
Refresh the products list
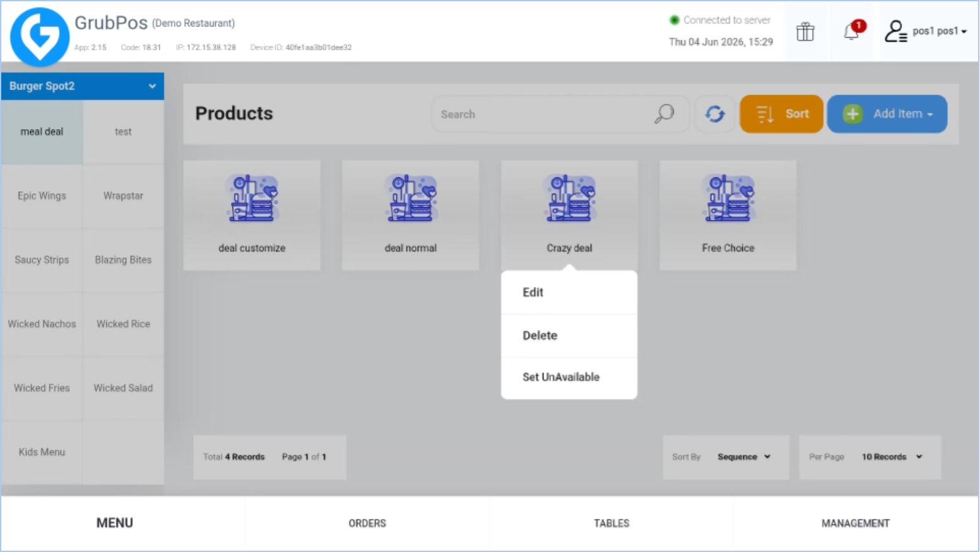[715, 114]
